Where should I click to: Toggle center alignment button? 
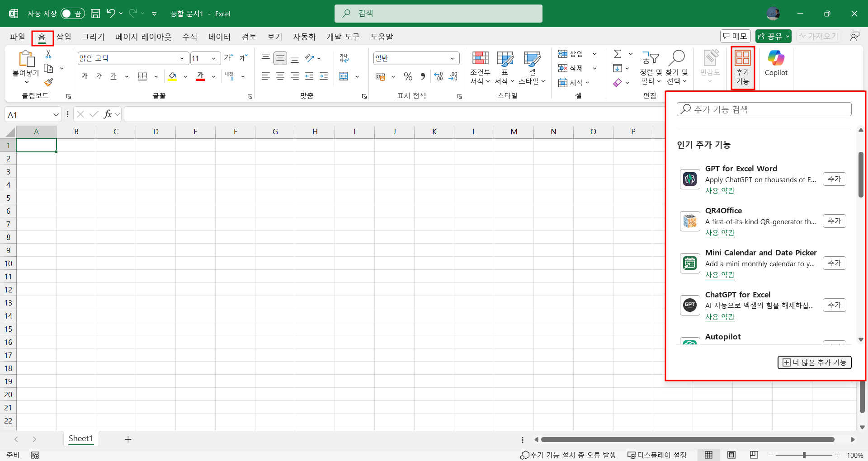[280, 76]
